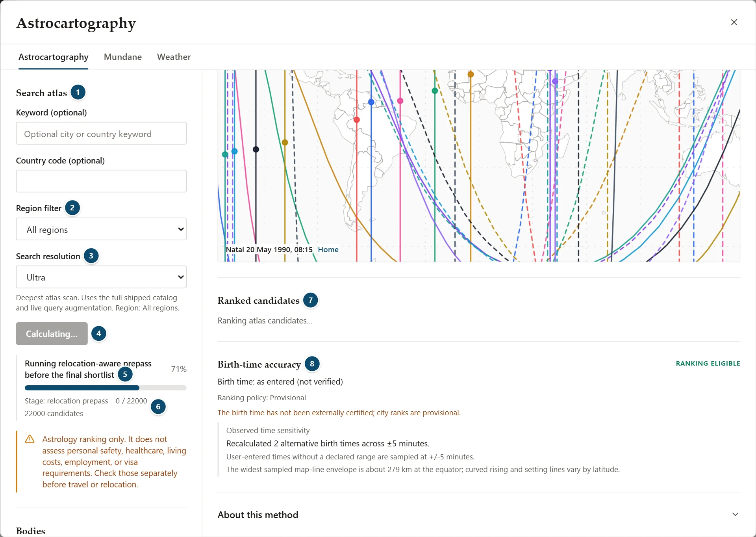Click 'Ranking atlas candidates...' status text
The width and height of the screenshot is (756, 537).
coord(265,321)
